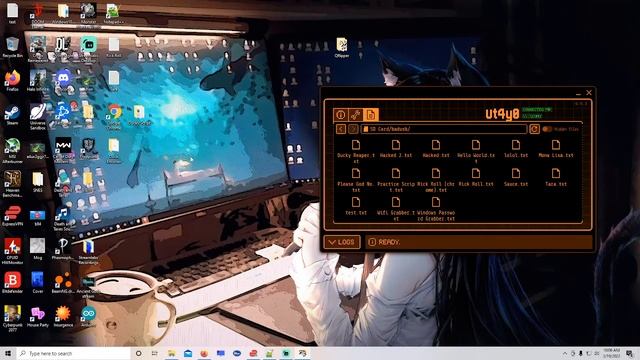Open the Phasmophobia desktop shortcut
Viewport: 640px width, 360px height.
63,249
